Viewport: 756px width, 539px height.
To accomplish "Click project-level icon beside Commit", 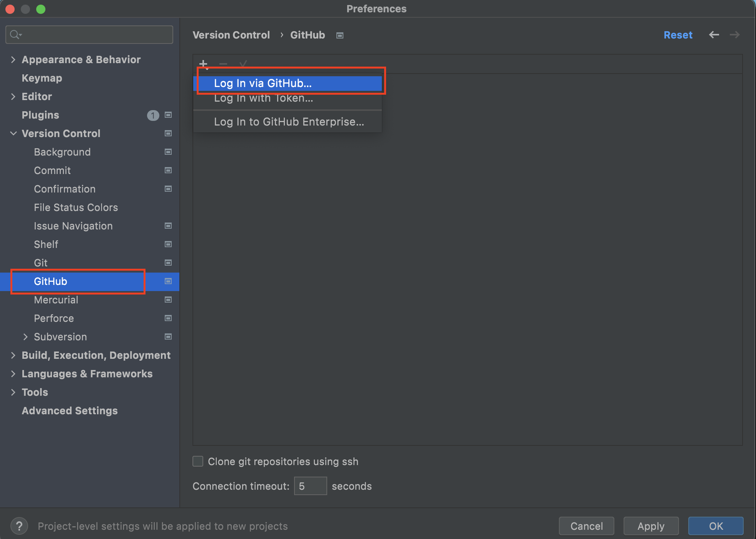I will click(x=168, y=170).
